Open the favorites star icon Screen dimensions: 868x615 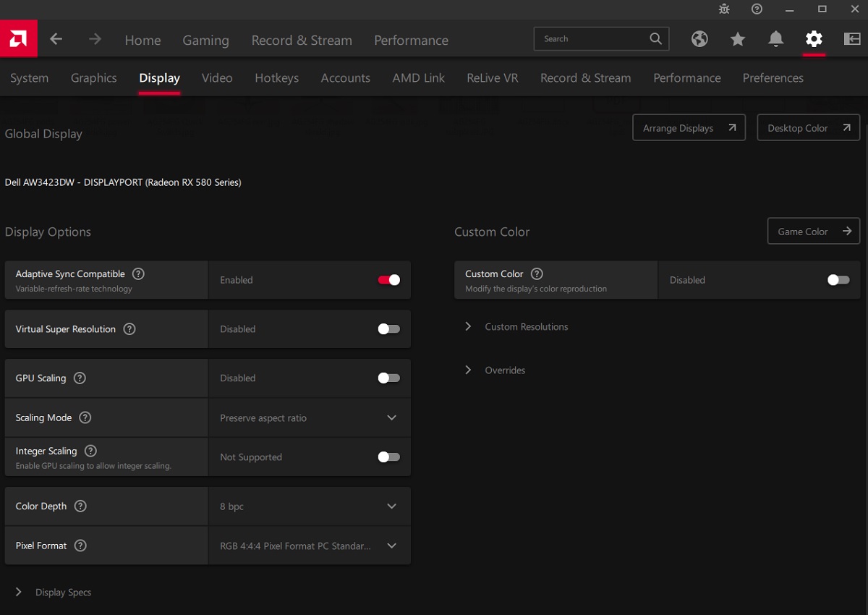click(738, 39)
